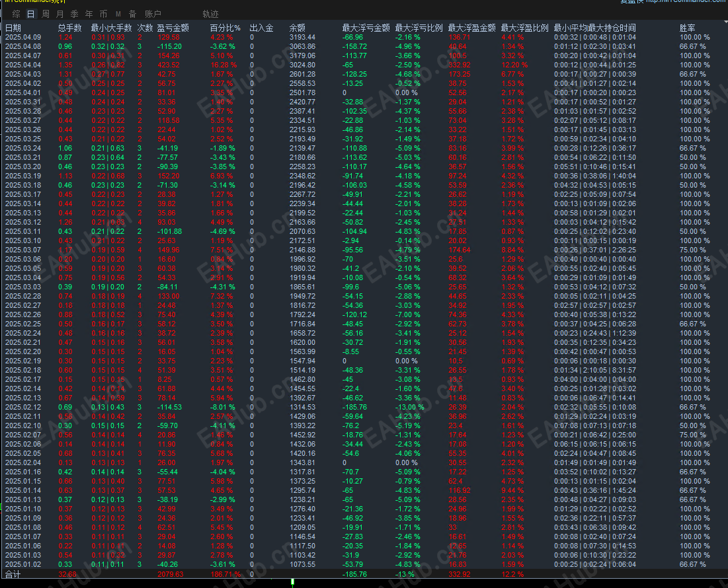Click balance 1073.55 cell
The width and height of the screenshot is (728, 588).
302,564
